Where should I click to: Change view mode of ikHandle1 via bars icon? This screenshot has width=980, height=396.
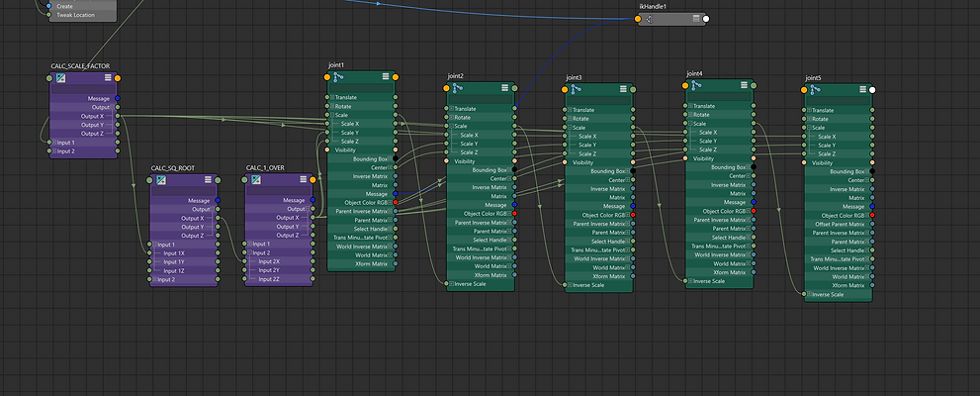tap(696, 20)
